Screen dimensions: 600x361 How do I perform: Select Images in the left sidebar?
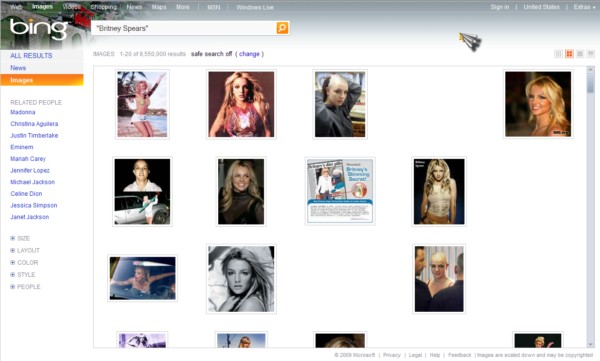point(42,80)
